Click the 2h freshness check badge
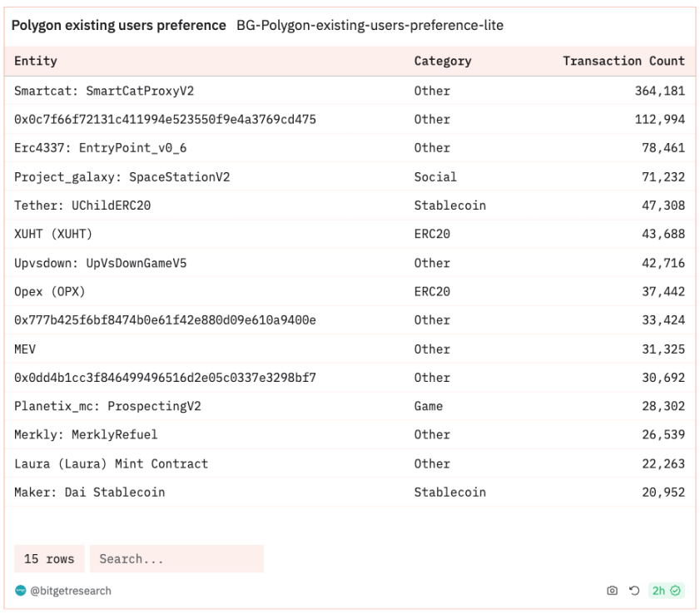Viewport: 700px width, 614px height. coord(666,591)
